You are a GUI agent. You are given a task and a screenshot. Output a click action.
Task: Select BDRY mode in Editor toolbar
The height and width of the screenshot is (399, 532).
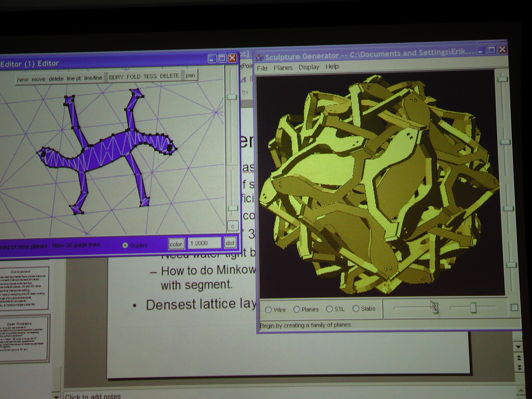tap(116, 77)
